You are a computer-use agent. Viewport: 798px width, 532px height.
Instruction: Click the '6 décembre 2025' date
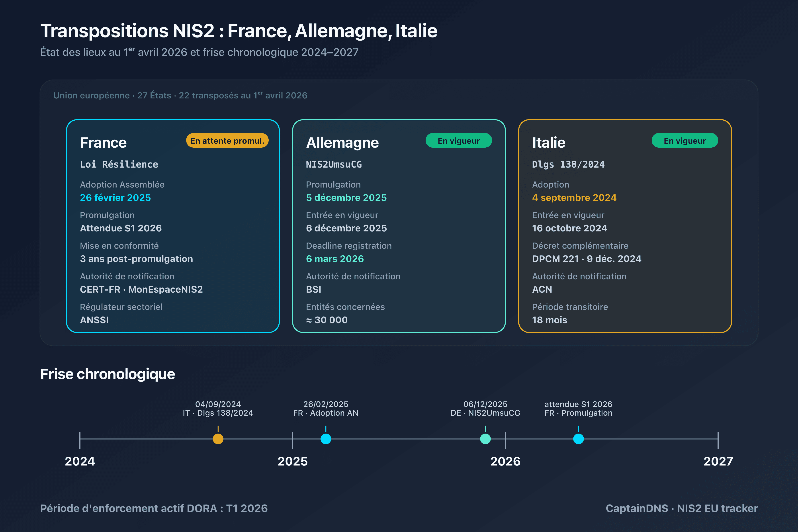(346, 228)
